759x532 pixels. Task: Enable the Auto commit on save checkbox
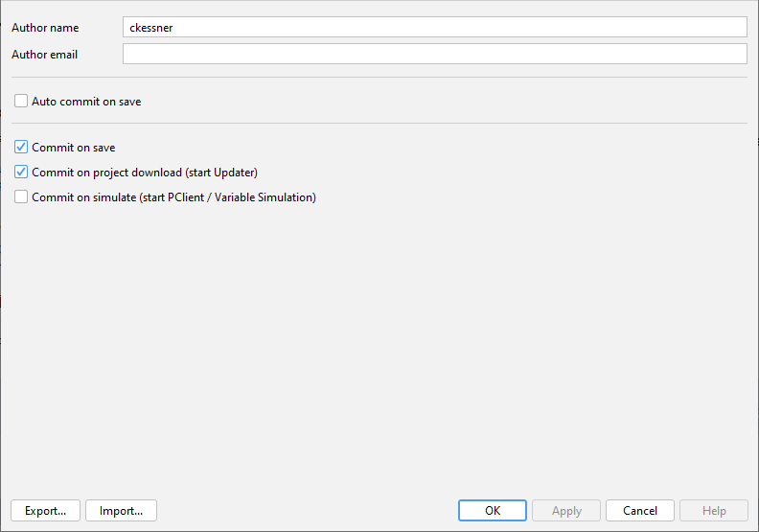pos(21,101)
